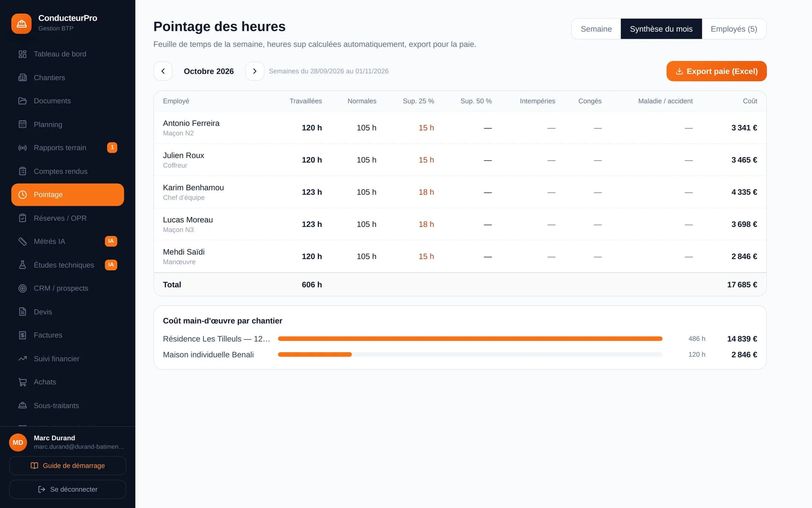Viewport: 812px width, 508px height.
Task: Click the Chantiers building icon
Action: point(23,78)
